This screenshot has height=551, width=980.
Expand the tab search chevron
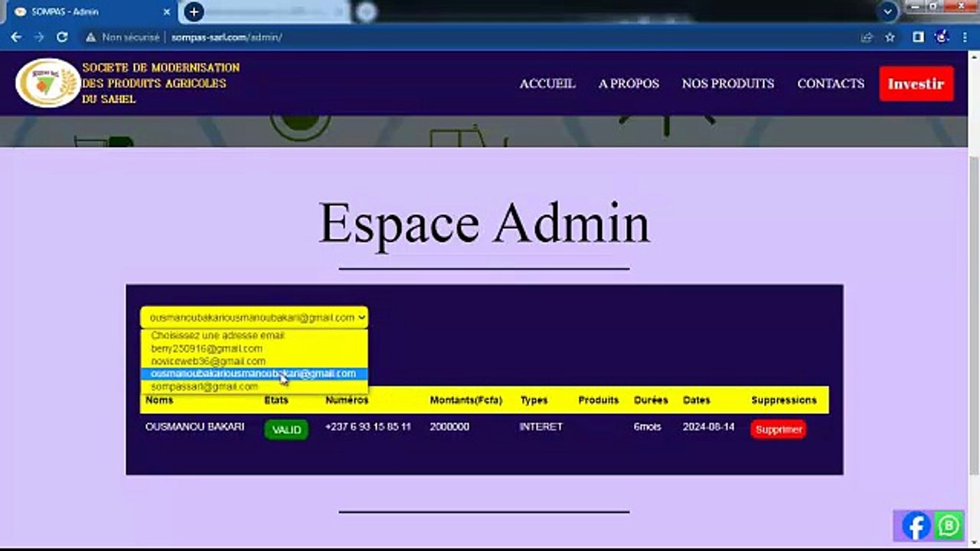click(887, 11)
